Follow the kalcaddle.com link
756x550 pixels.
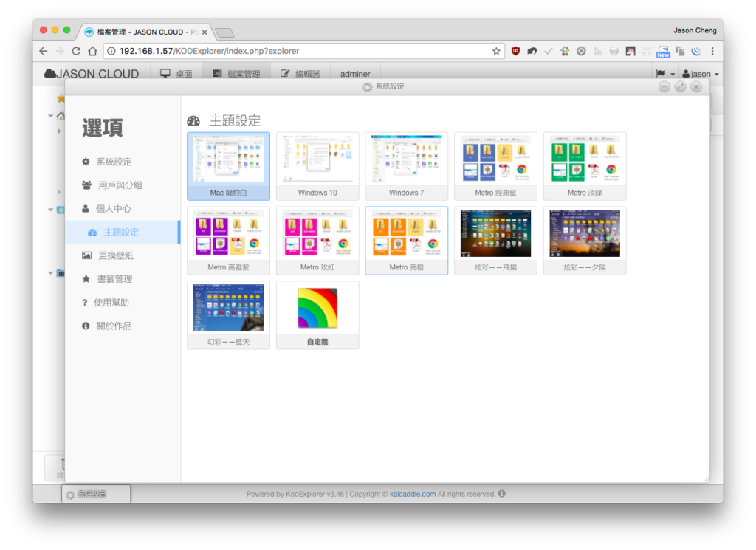(x=412, y=494)
